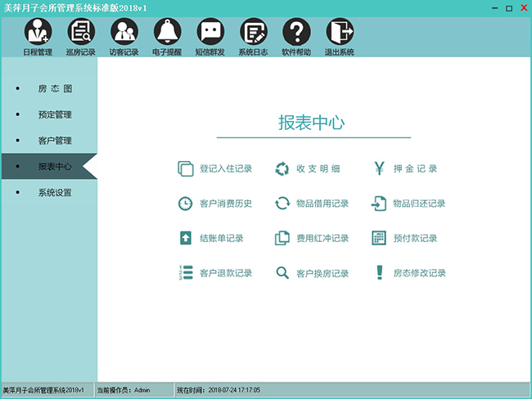Open 访客记录 visitor records icon

(124, 33)
